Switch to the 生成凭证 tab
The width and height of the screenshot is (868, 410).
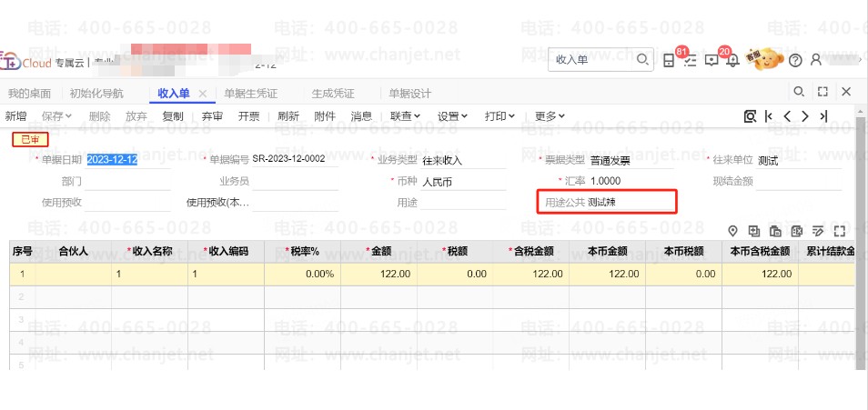point(333,94)
